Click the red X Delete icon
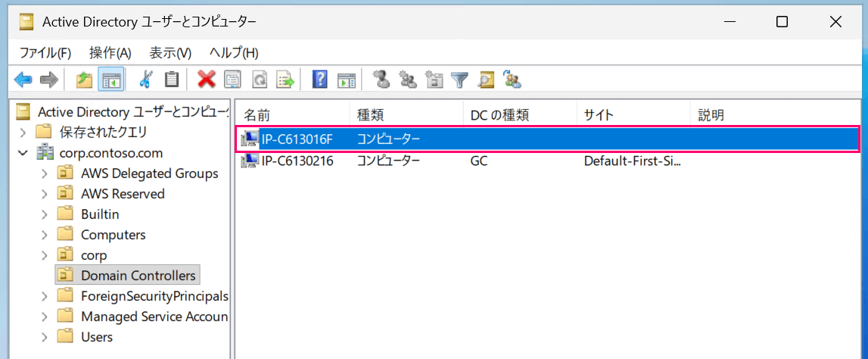Viewport: 868px width, 359px height. [207, 80]
